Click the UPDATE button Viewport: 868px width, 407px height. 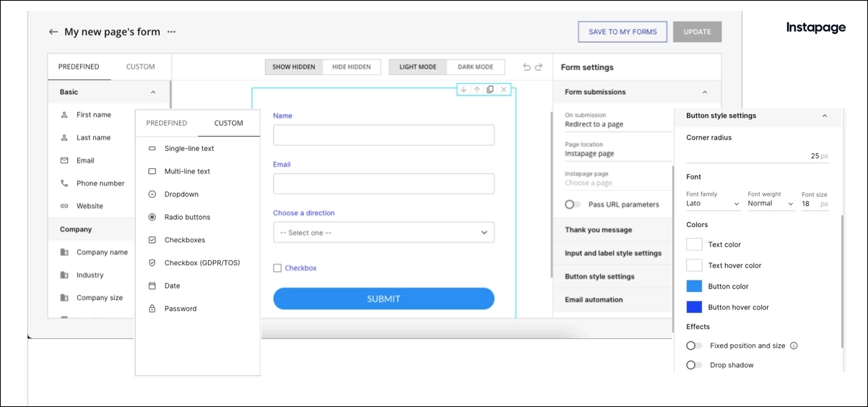698,32
